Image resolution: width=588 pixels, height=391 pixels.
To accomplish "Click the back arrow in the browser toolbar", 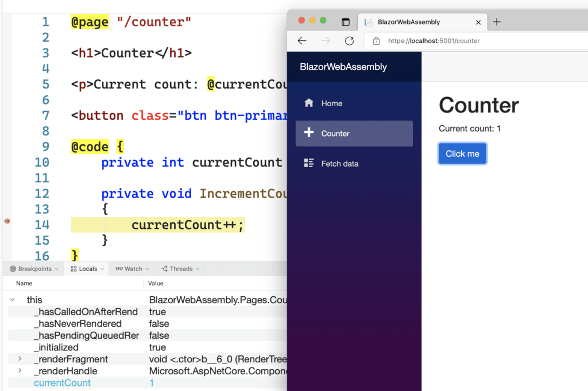I will 302,41.
